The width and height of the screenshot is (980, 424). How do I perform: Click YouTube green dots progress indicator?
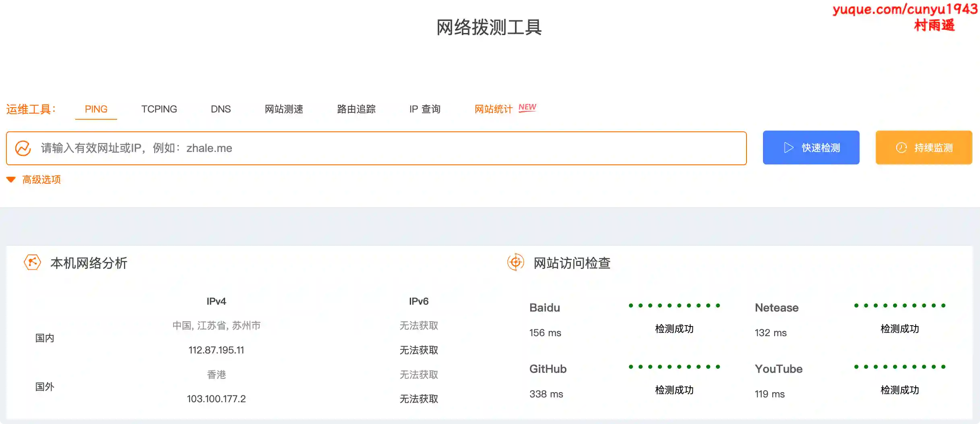point(900,367)
